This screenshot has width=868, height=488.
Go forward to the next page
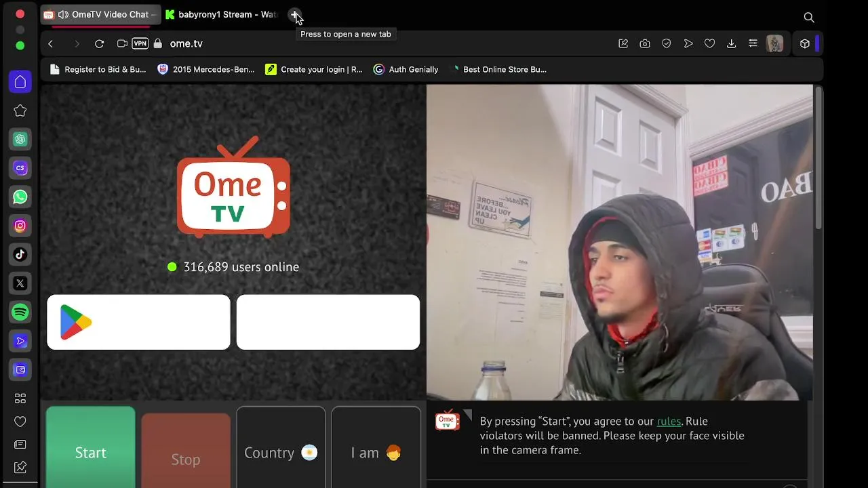[x=76, y=43]
